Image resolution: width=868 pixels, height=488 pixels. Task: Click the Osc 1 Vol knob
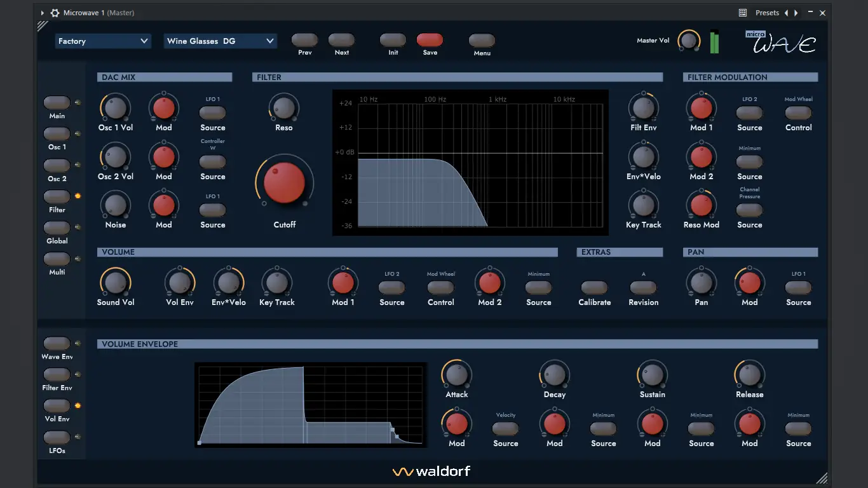pyautogui.click(x=116, y=107)
